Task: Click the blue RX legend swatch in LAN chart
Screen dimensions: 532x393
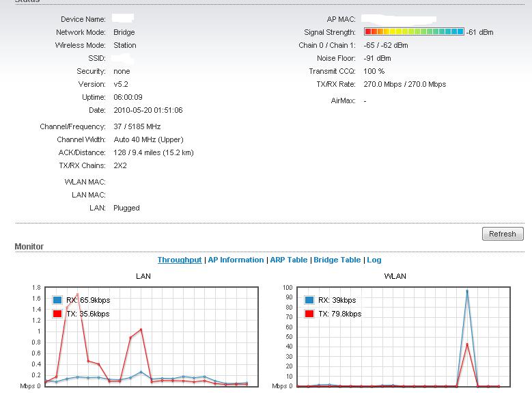Action: coord(58,300)
